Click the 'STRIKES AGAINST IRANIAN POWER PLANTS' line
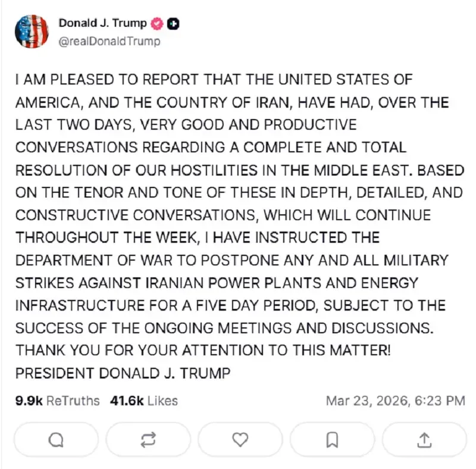 [217, 283]
